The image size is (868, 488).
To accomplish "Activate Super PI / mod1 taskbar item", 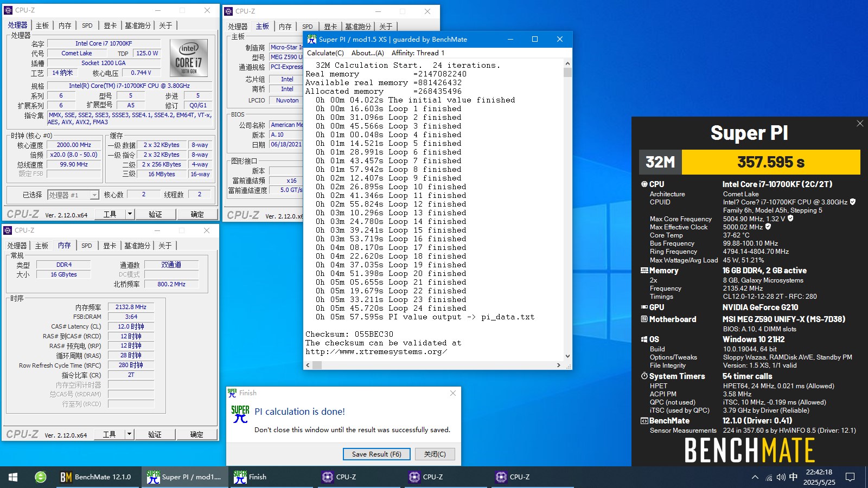I will click(x=184, y=477).
